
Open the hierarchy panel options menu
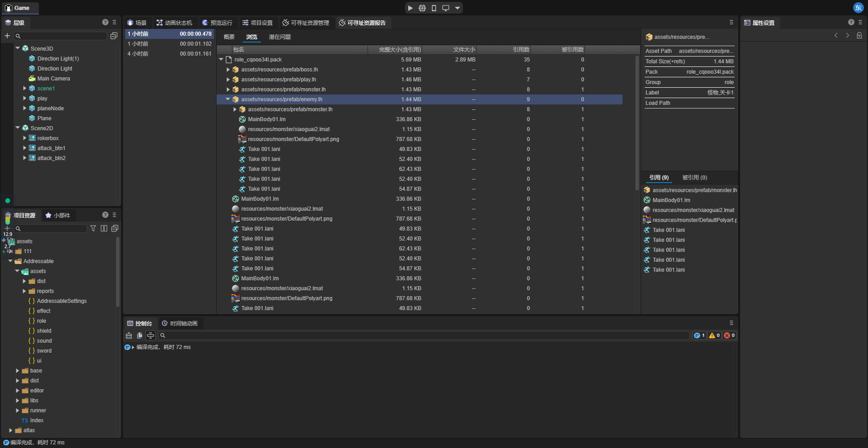pos(114,22)
